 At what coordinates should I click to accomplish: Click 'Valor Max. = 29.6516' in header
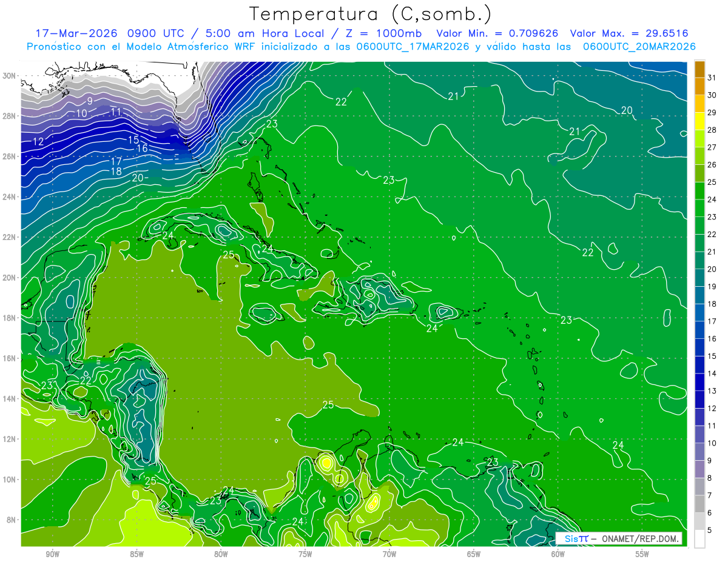point(629,33)
